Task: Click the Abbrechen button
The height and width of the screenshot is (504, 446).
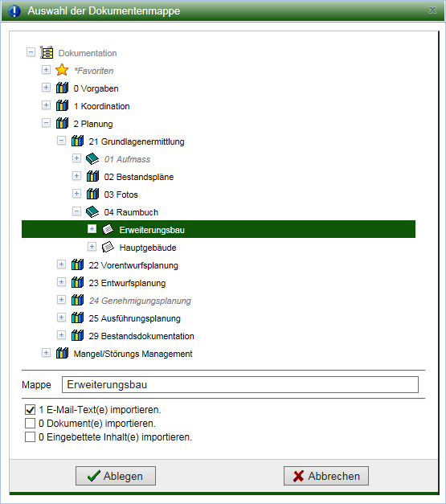Action: (x=326, y=476)
